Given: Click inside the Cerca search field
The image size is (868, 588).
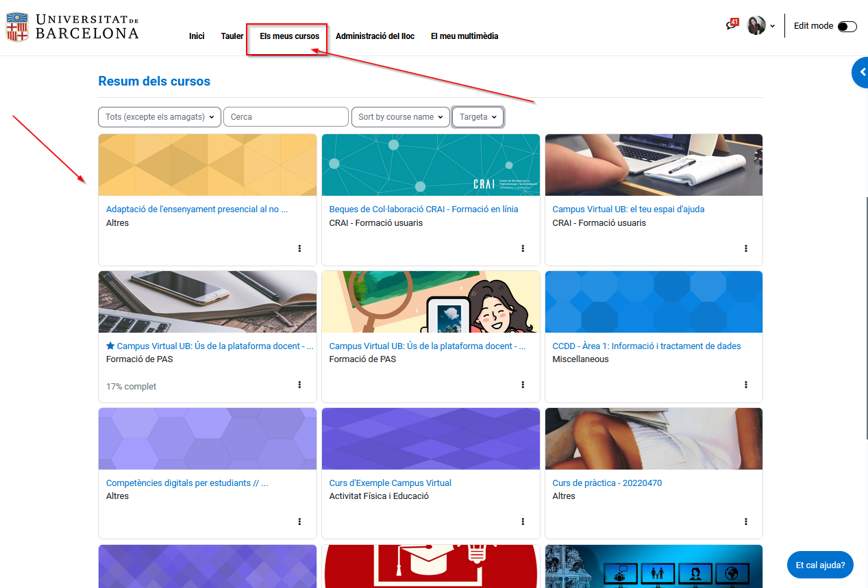Looking at the screenshot, I should (285, 116).
